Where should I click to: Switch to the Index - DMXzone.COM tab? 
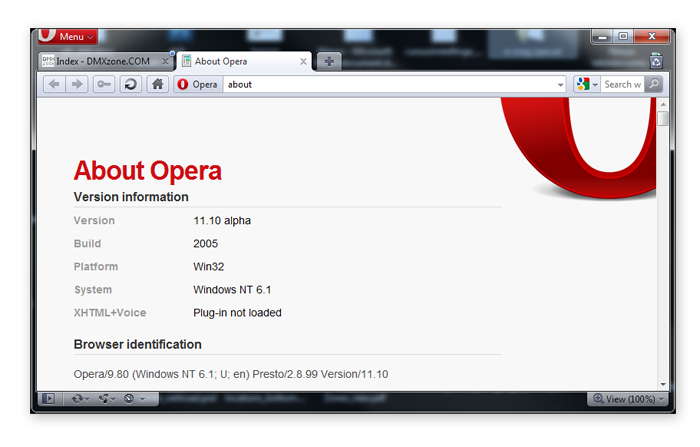pyautogui.click(x=105, y=61)
